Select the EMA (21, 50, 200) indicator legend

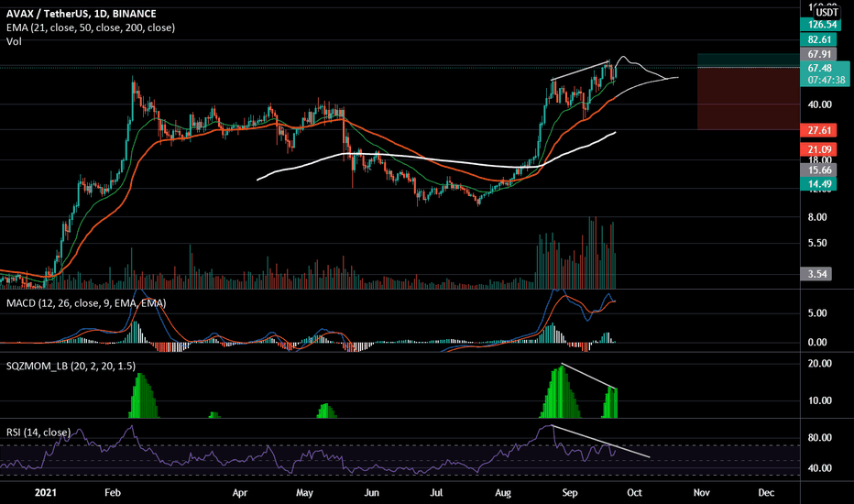coord(91,27)
